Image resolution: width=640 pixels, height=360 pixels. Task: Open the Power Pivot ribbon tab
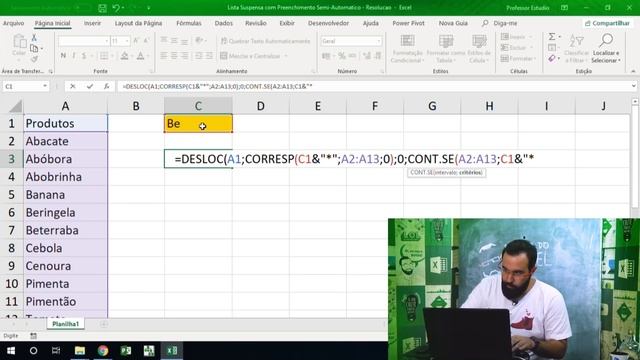click(x=408, y=23)
